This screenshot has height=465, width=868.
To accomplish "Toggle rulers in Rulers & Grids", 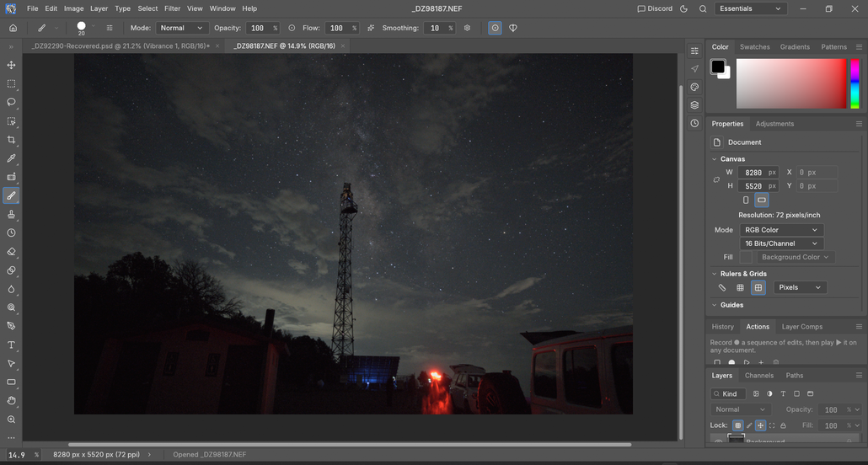I will point(722,287).
